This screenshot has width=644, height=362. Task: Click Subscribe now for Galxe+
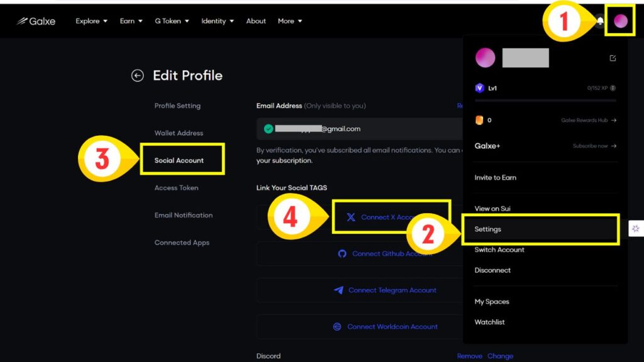click(x=594, y=146)
